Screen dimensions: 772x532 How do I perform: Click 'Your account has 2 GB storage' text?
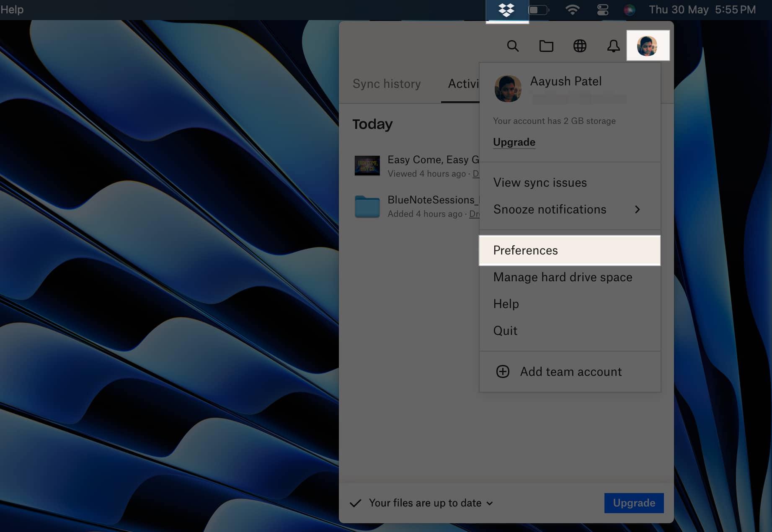(x=554, y=121)
